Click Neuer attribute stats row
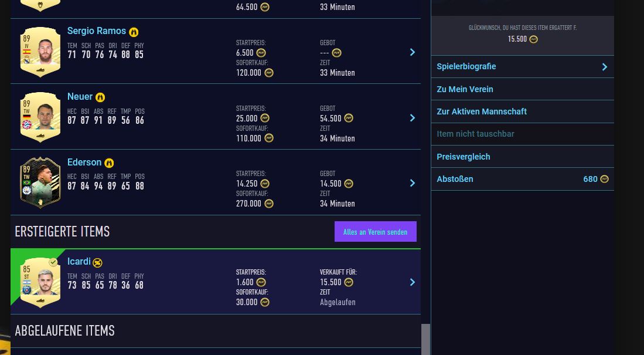This screenshot has width=644, height=355. click(105, 116)
